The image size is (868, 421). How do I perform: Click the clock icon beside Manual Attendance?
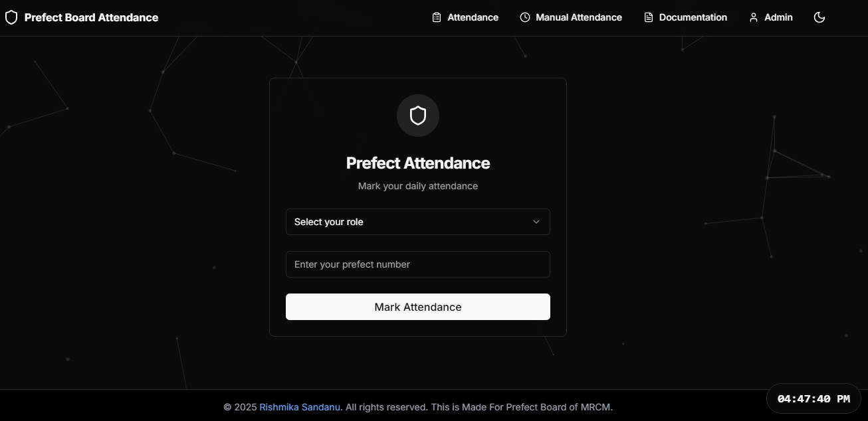tap(525, 17)
